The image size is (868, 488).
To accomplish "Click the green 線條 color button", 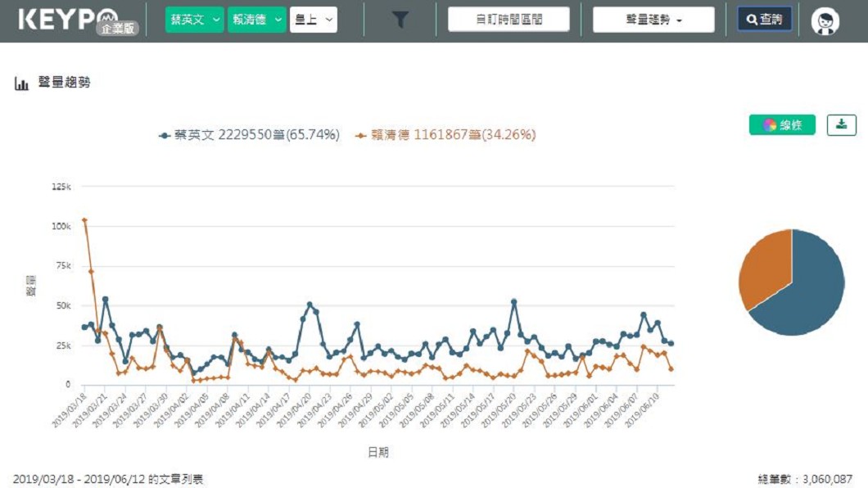I will (x=782, y=124).
